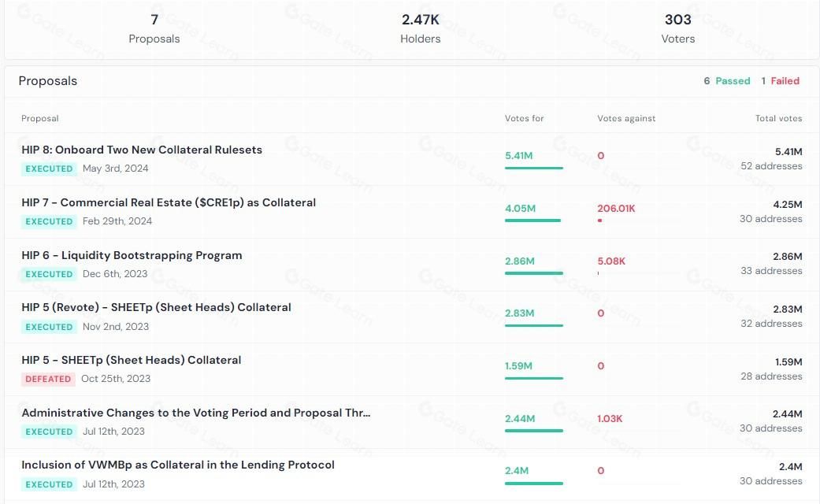The image size is (820, 504).
Task: Click the red 206.01K votes against bar
Action: [600, 220]
